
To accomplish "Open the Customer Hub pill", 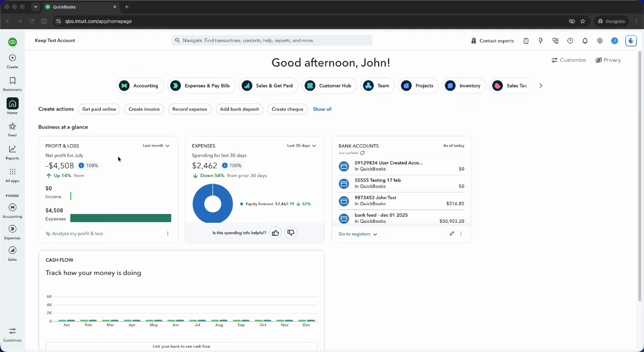I will [329, 86].
